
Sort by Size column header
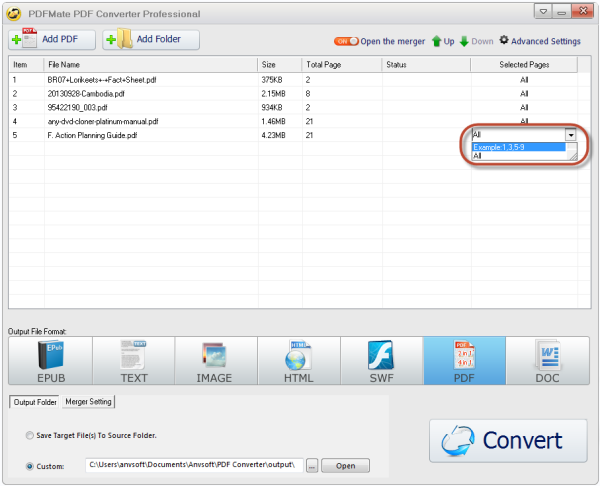(x=280, y=65)
